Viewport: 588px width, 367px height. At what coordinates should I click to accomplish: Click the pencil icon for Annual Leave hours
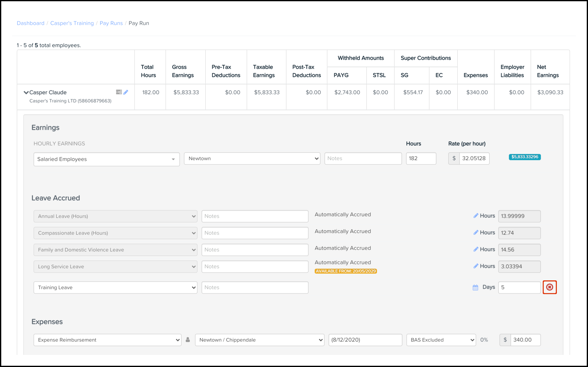point(476,215)
